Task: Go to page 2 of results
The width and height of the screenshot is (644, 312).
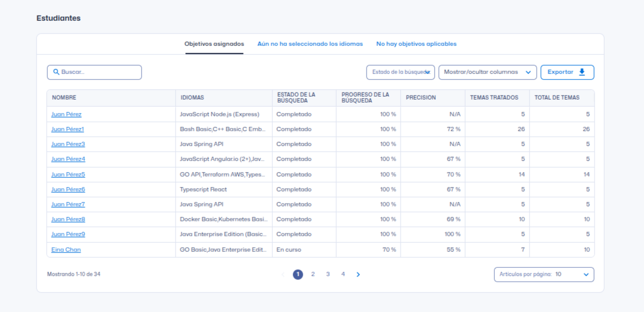Action: [x=313, y=274]
